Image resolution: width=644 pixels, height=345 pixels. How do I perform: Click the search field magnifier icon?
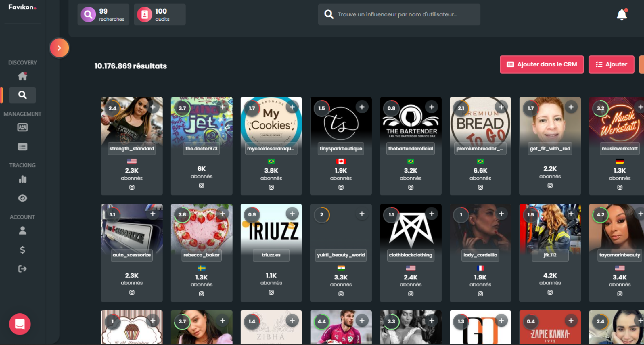click(x=329, y=14)
